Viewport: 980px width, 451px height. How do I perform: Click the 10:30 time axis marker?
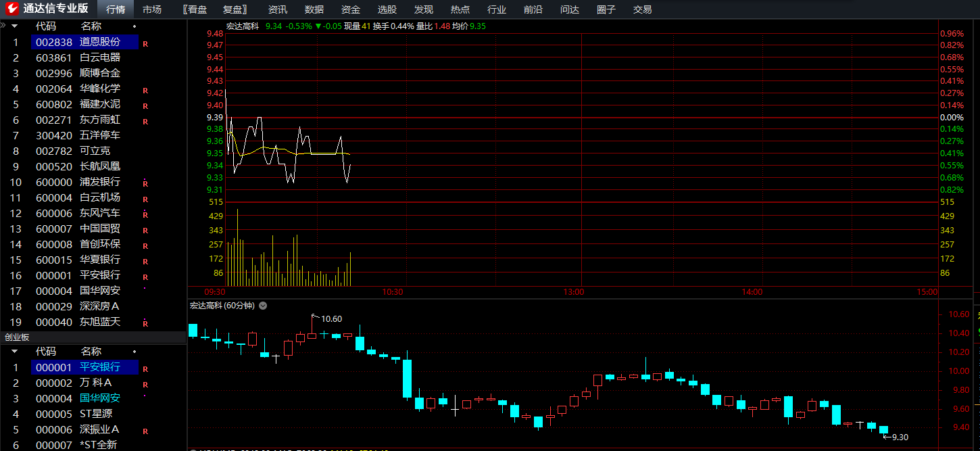pos(393,292)
